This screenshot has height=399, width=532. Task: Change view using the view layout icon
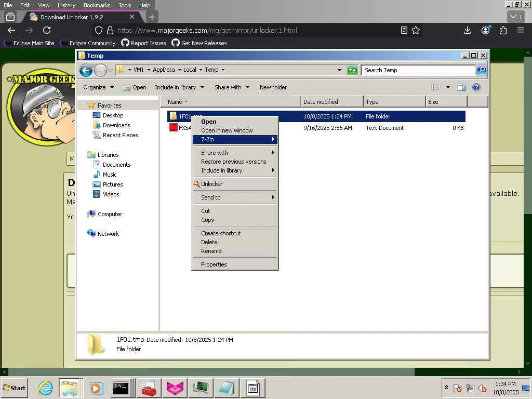[435, 87]
